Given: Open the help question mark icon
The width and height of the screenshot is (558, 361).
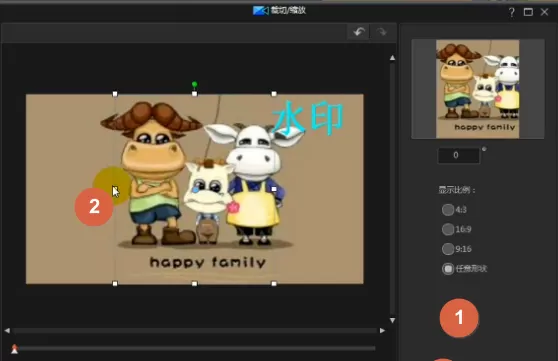Looking at the screenshot, I should coord(511,12).
